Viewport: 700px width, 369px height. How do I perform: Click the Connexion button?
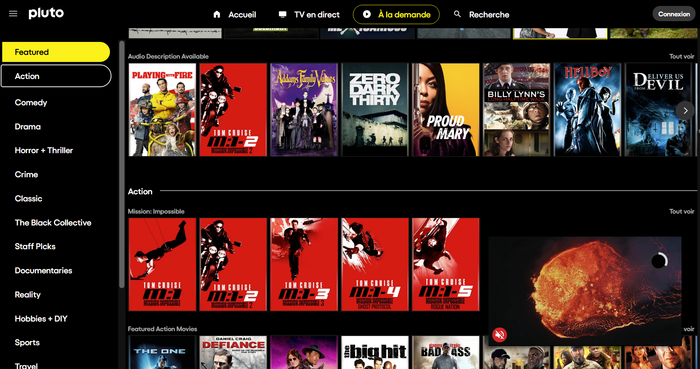(674, 14)
